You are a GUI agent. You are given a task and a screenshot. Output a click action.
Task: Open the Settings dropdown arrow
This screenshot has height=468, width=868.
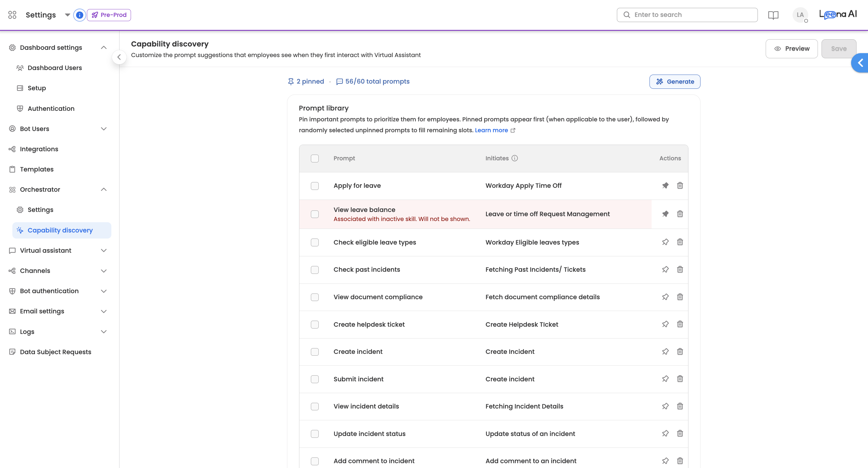[x=67, y=15]
